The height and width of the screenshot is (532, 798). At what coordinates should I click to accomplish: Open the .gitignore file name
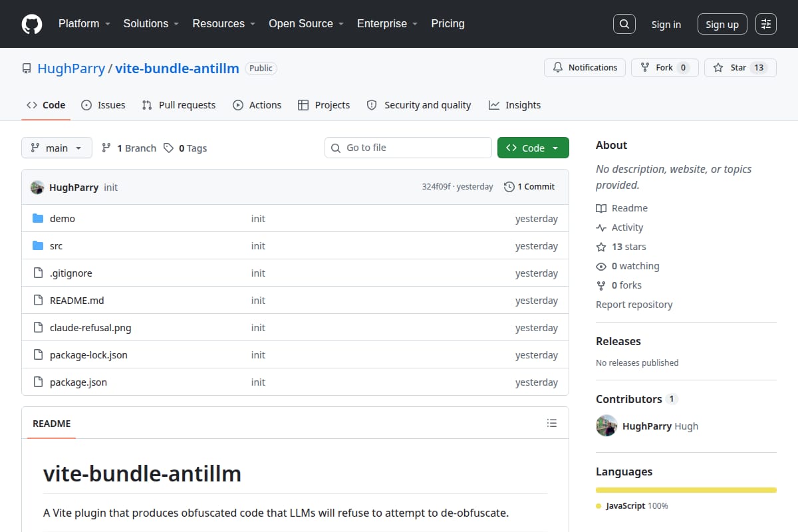(71, 273)
